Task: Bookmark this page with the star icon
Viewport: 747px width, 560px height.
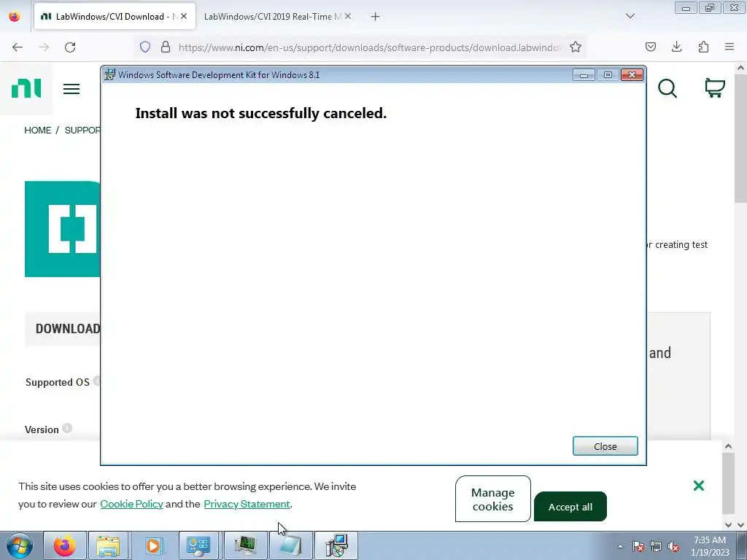Action: point(576,47)
